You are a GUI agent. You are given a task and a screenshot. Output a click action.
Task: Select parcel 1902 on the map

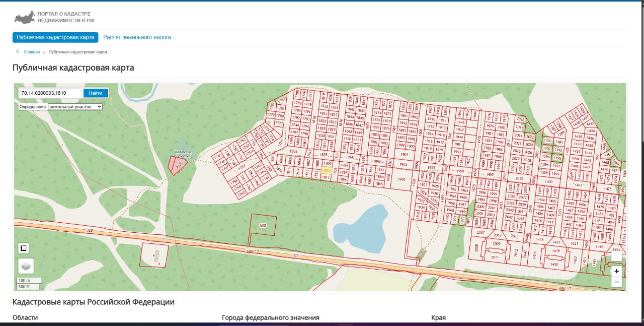(403, 164)
